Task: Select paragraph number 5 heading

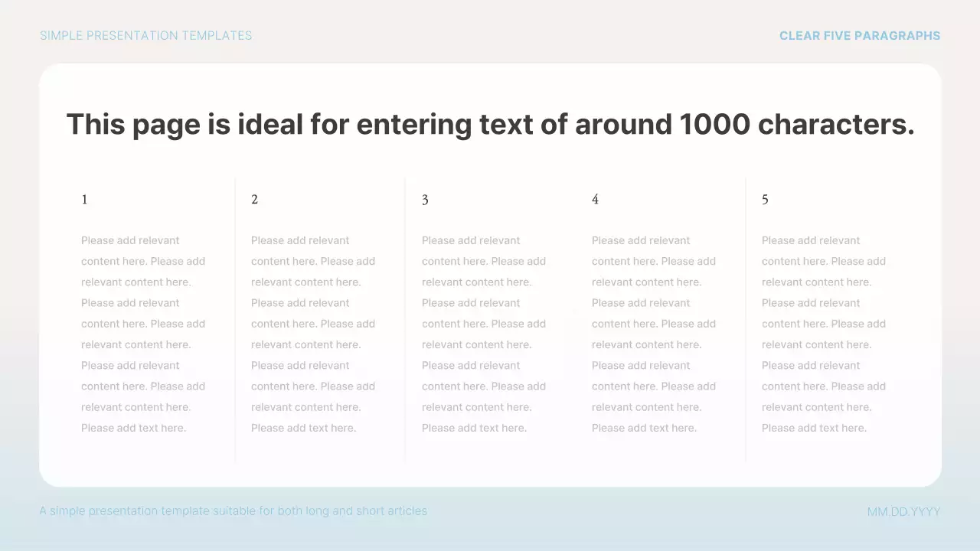Action: click(x=765, y=199)
